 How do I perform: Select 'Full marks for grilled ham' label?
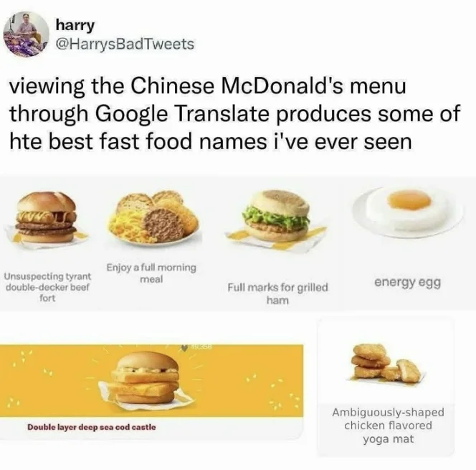point(277,293)
